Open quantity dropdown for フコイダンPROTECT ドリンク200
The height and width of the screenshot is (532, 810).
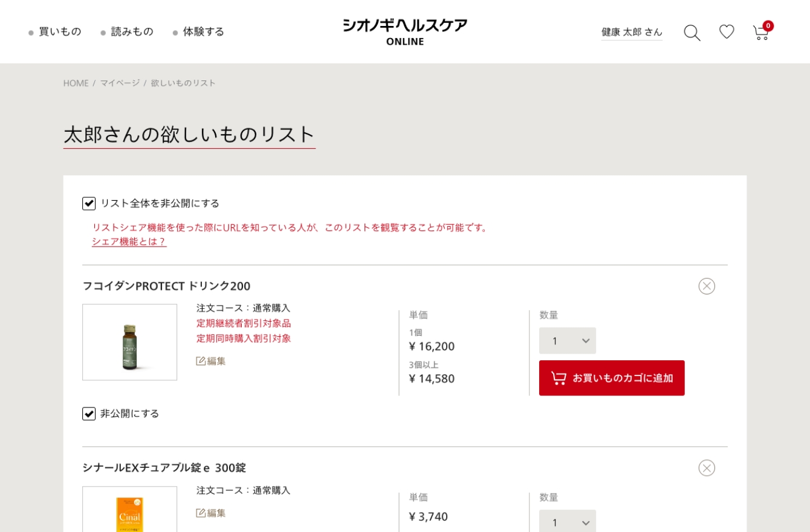(568, 341)
